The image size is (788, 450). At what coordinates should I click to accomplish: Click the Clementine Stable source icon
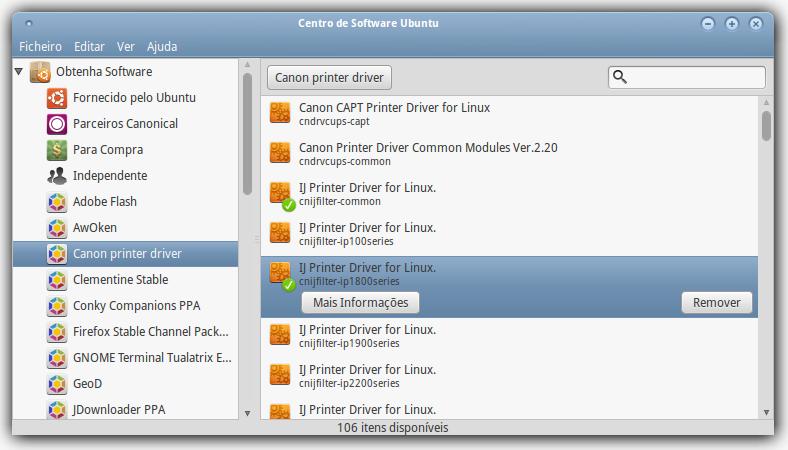coord(57,280)
